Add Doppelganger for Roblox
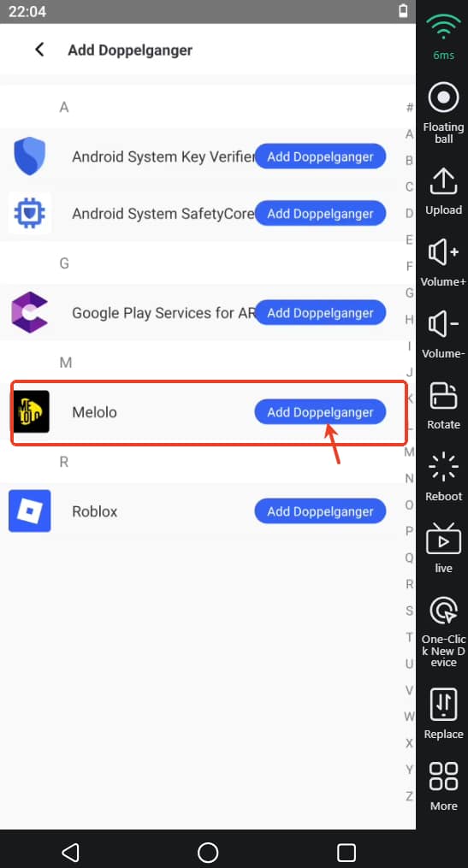The image size is (468, 868). click(320, 511)
